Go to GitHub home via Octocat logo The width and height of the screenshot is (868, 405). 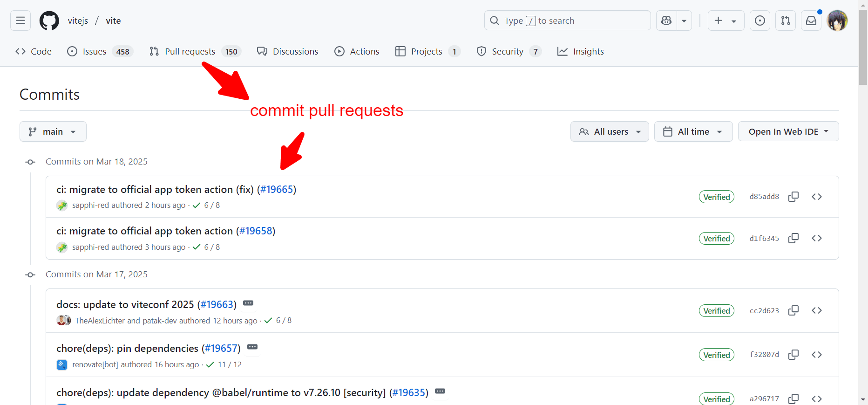pyautogui.click(x=49, y=21)
